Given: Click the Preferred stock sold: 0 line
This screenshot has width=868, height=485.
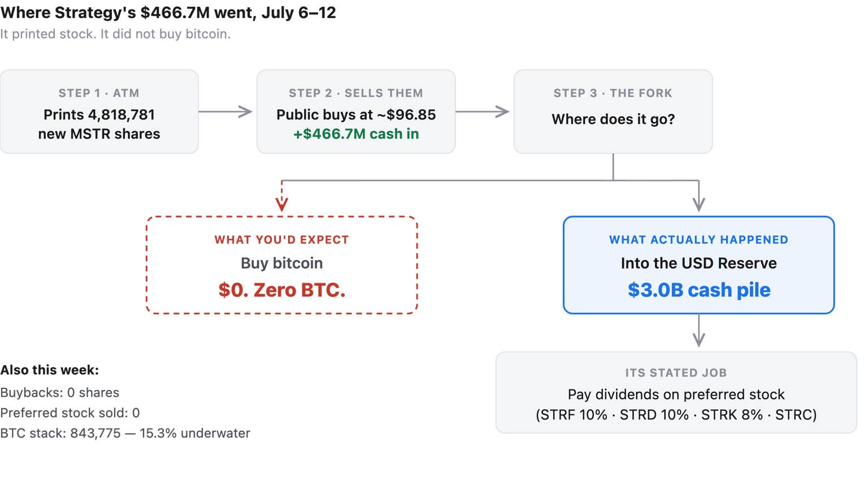Looking at the screenshot, I should (70, 413).
